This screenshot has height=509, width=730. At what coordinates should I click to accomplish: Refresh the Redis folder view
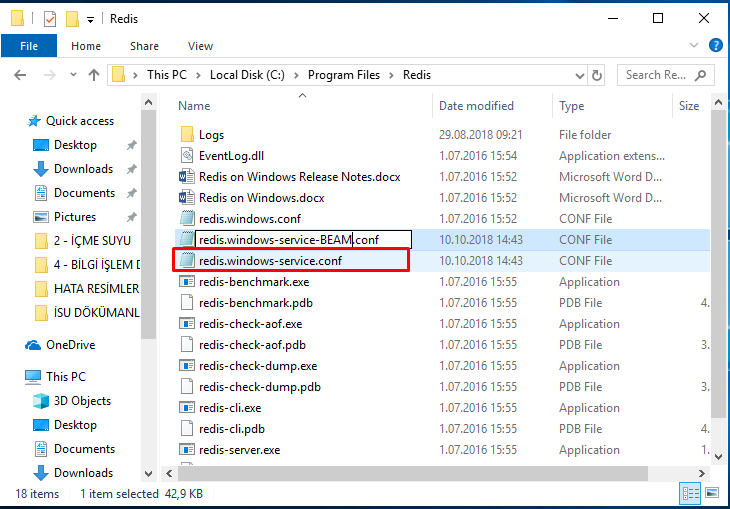598,75
